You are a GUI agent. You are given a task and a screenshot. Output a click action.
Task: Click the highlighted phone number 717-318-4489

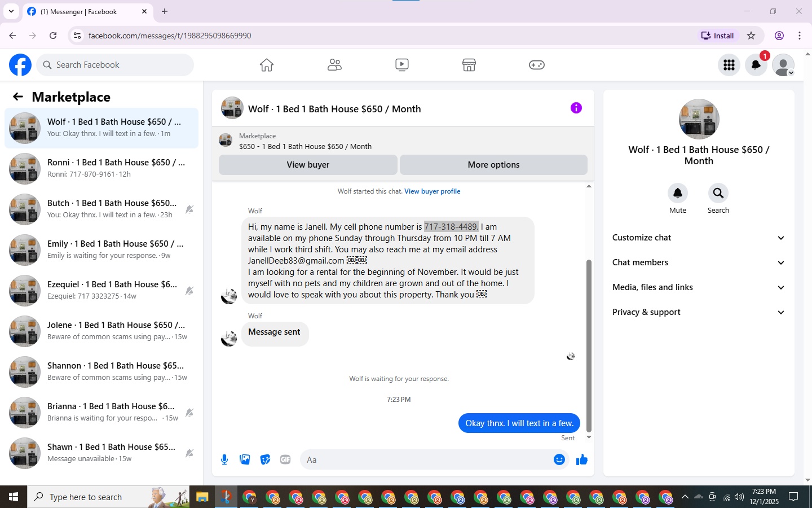point(451,227)
